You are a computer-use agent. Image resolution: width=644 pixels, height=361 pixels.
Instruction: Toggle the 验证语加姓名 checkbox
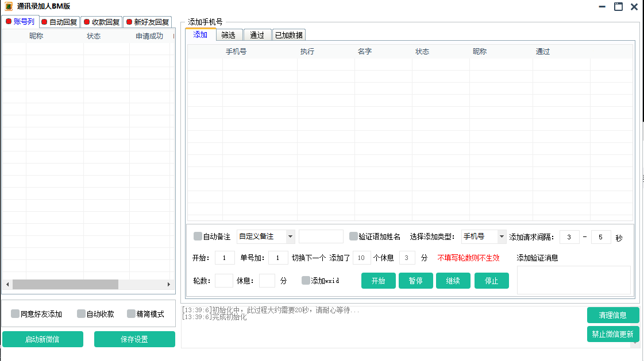click(353, 236)
